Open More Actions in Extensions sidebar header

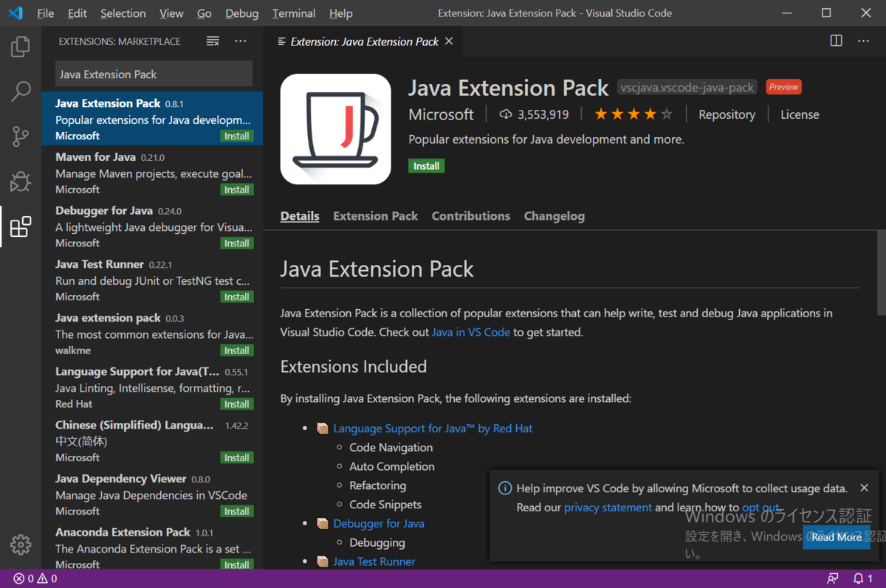point(241,41)
